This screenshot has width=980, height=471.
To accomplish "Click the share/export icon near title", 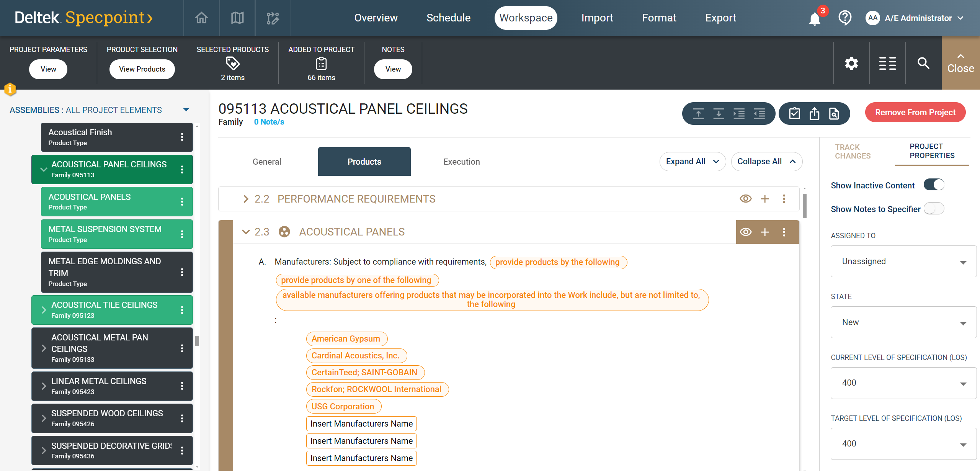I will coord(814,114).
